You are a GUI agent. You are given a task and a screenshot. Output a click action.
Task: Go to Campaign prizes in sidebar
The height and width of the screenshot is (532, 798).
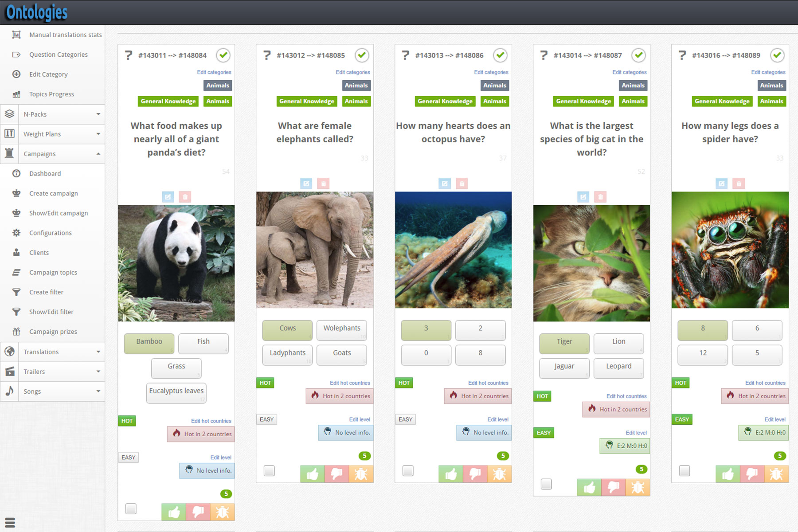pos(53,332)
